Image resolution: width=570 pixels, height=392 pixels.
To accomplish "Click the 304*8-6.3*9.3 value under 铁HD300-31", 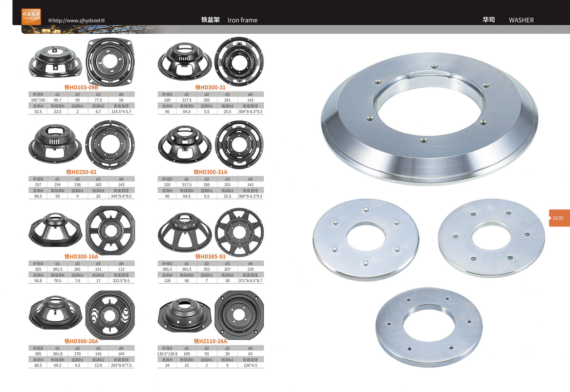I will (250, 112).
